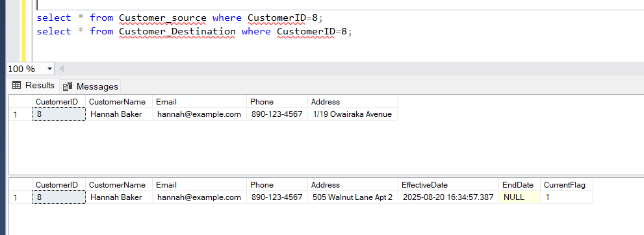
Task: Click Hannah Baker cell in top grid
Action: [119, 114]
